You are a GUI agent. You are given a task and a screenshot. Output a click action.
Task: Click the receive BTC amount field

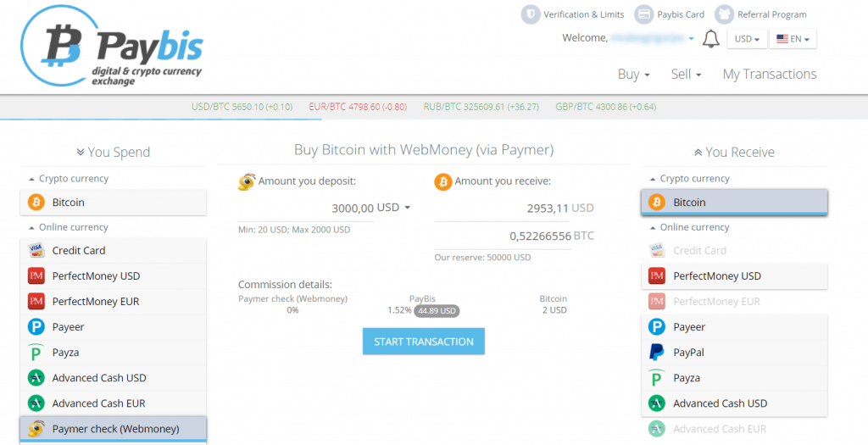[x=502, y=236]
